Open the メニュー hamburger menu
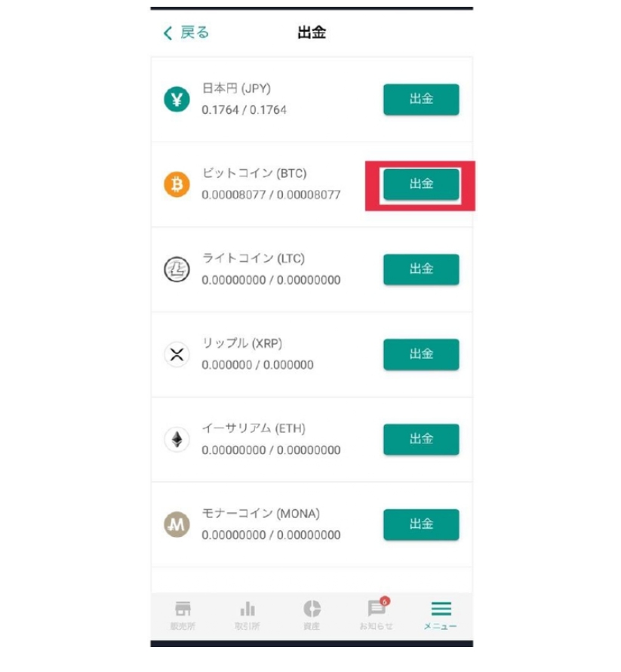This screenshot has width=621, height=672. coord(441,615)
